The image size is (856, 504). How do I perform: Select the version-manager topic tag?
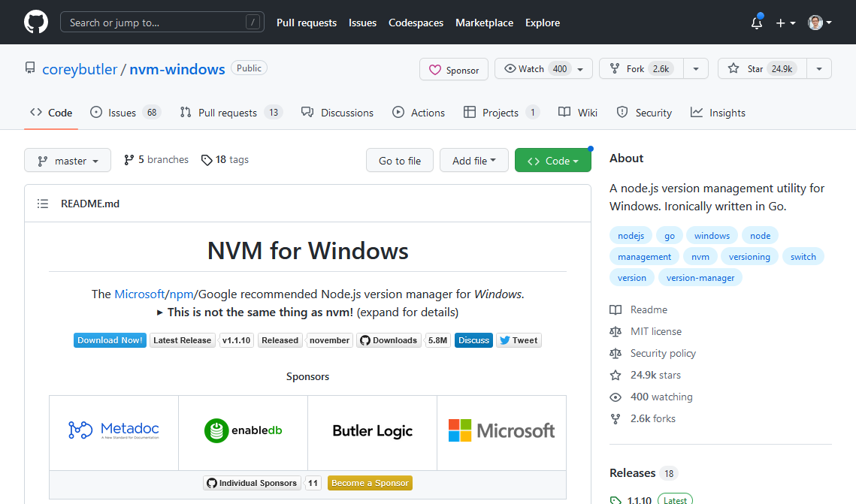(700, 278)
